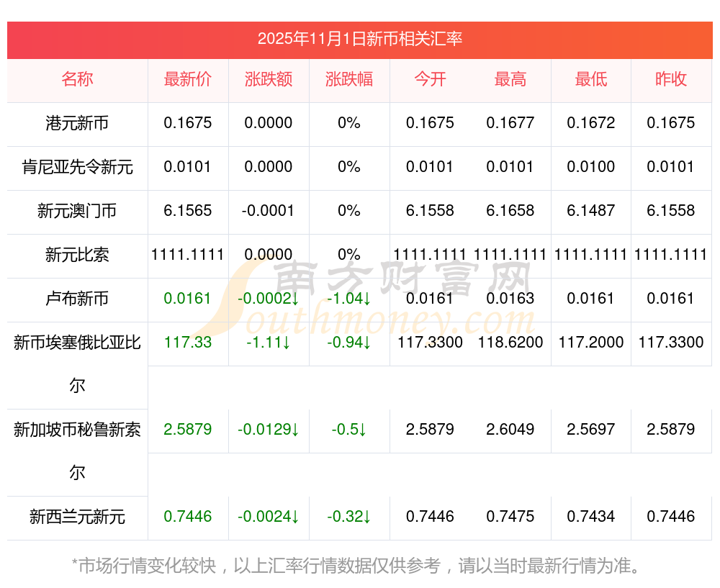This screenshot has width=720, height=588.
Task: Select the 新西兰元新元 row name
Action: (77, 517)
